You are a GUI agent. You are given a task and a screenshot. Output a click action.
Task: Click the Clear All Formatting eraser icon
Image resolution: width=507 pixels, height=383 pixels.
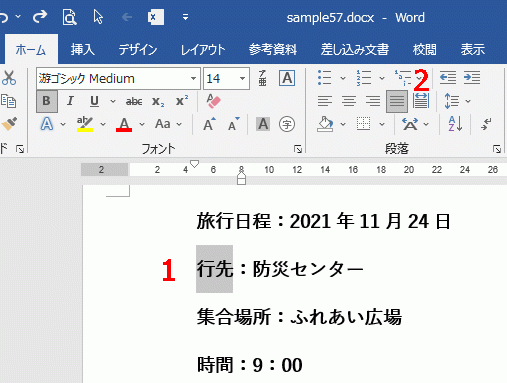point(213,101)
